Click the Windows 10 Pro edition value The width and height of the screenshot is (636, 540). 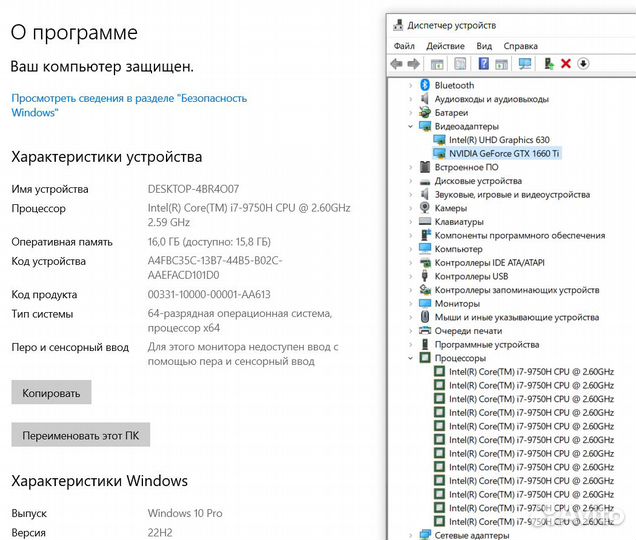point(185,513)
